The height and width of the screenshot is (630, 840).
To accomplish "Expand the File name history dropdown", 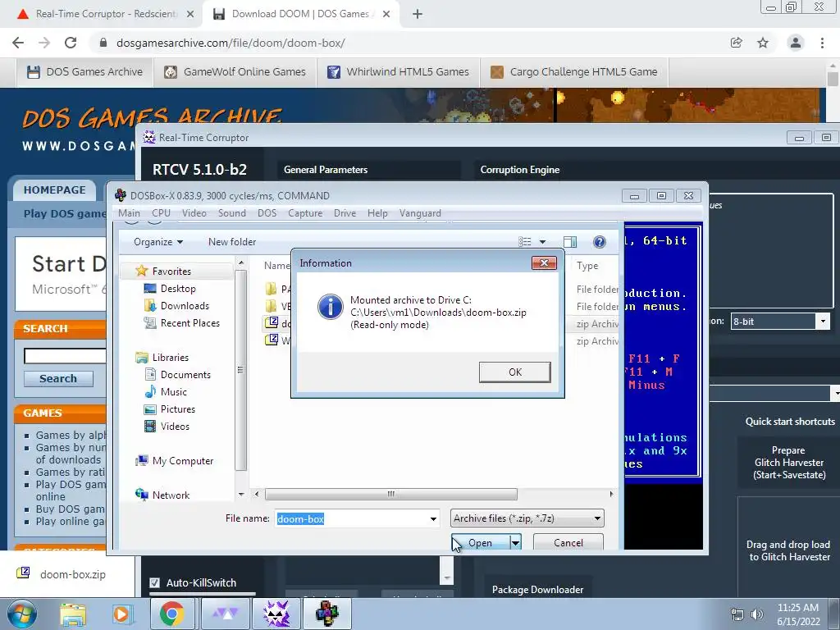I will [433, 518].
